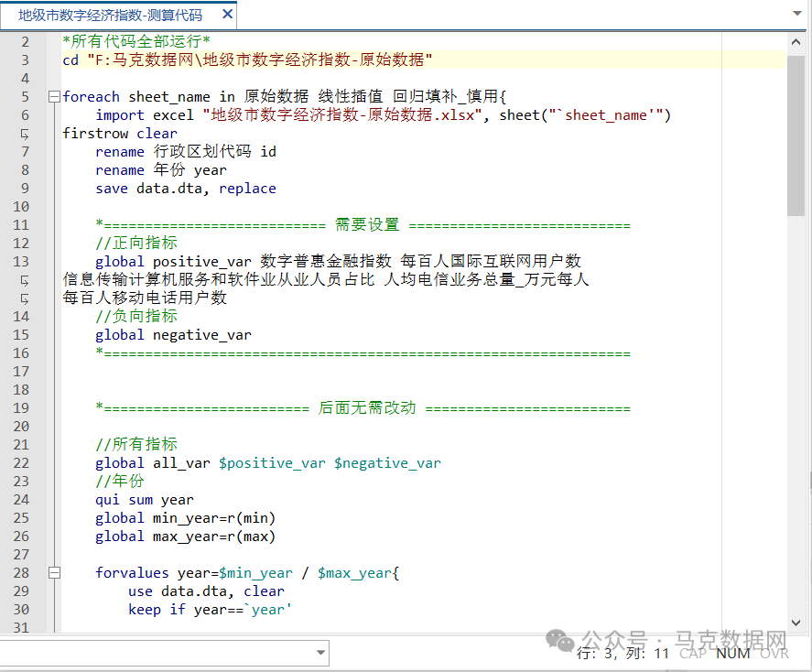
Task: Click 'qui sum year' line
Action: pos(145,500)
